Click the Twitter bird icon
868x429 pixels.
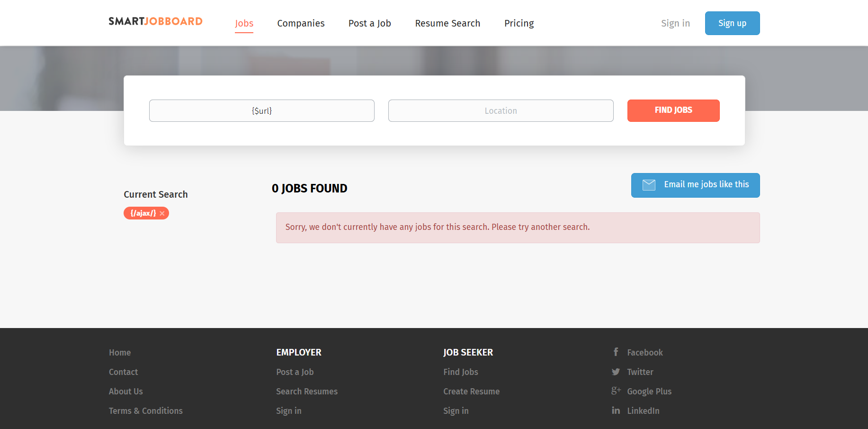point(616,372)
